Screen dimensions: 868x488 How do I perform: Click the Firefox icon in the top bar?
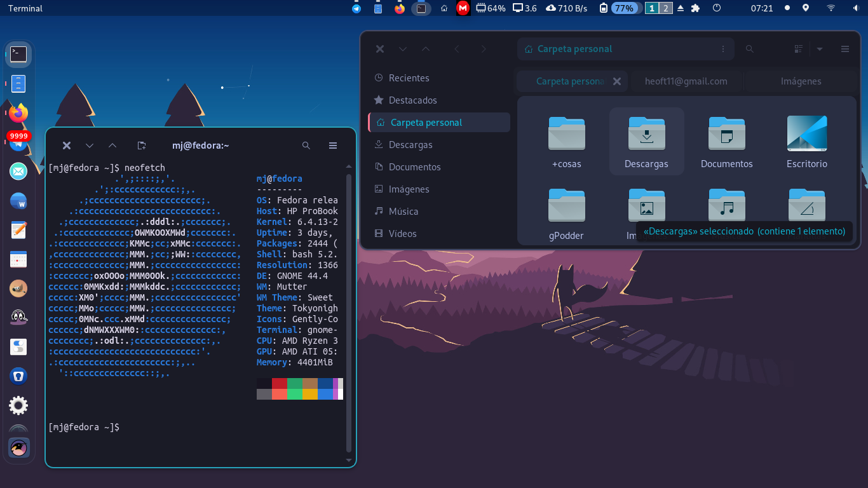399,8
